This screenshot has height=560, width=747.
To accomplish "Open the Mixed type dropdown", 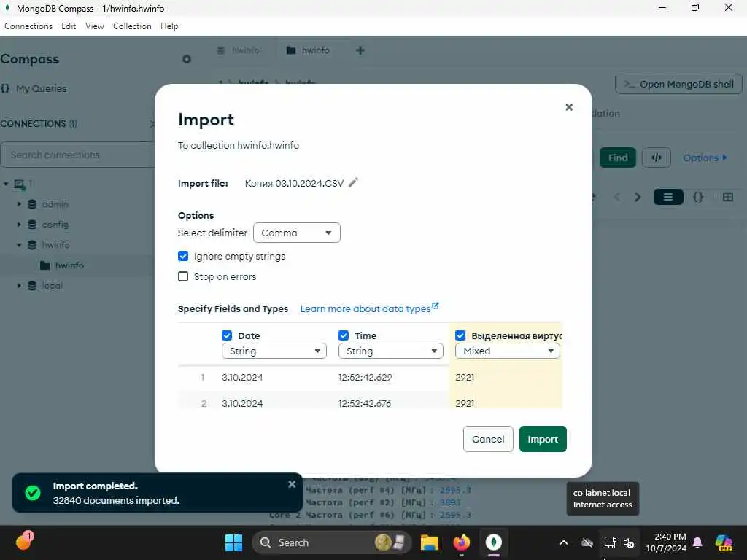I will tap(508, 351).
